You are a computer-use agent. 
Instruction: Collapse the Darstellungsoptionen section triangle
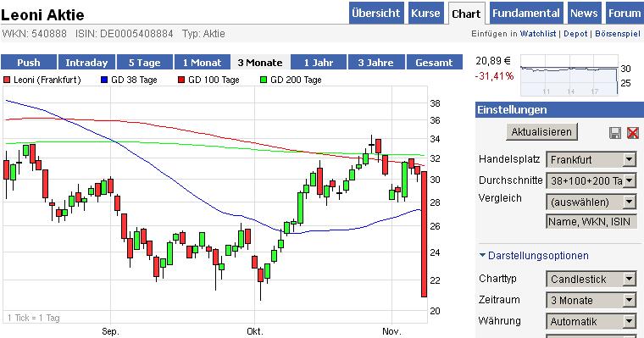click(483, 255)
